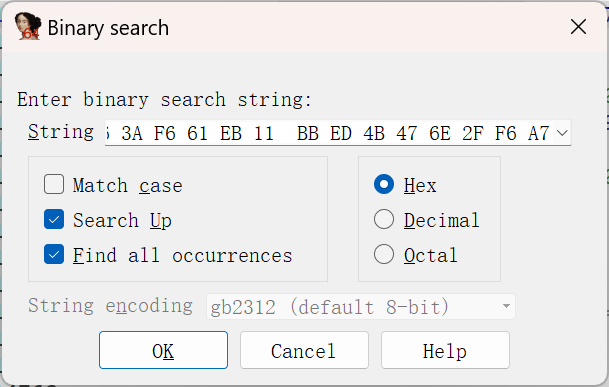Click the Binary search title bar text

pyautogui.click(x=108, y=28)
